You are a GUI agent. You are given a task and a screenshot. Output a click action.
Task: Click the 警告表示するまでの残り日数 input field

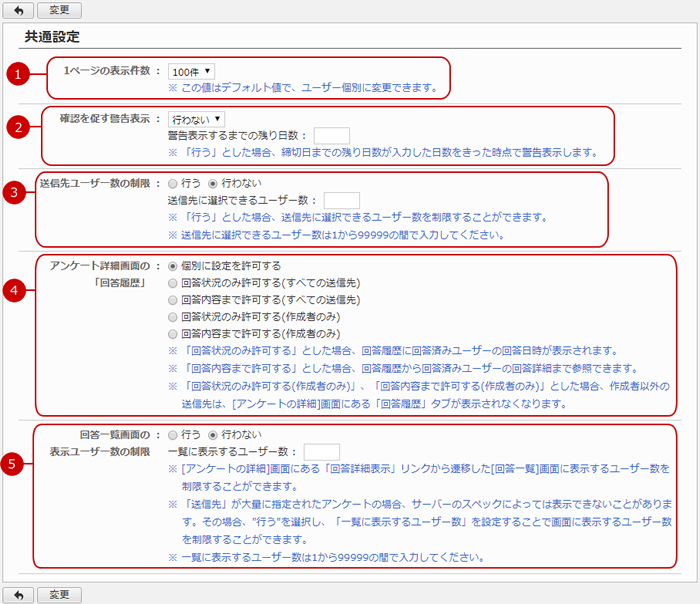click(331, 136)
